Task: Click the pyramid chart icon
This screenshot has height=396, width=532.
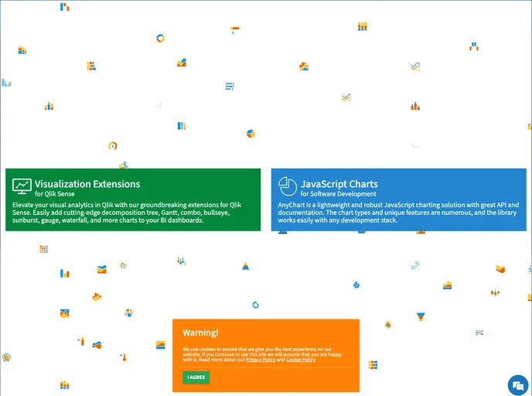Action: [245, 266]
